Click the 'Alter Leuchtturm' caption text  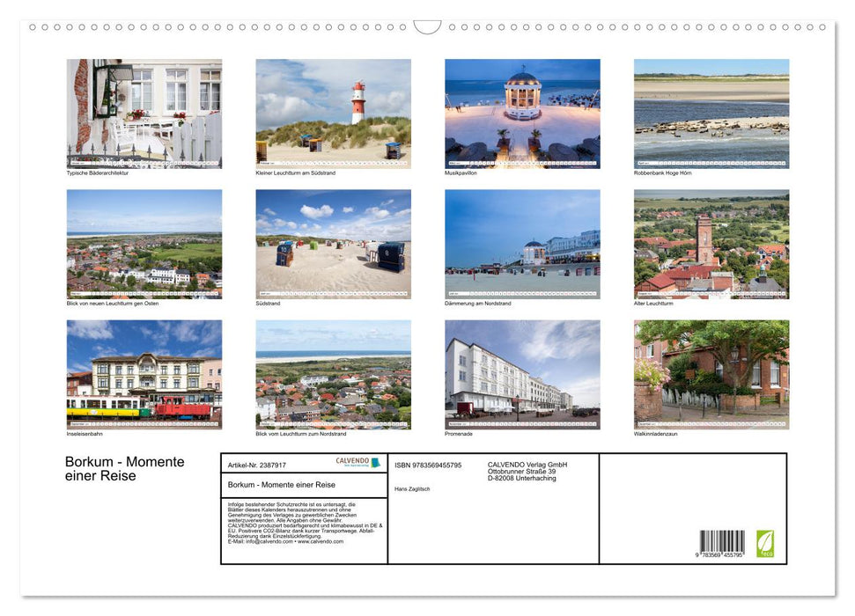click(653, 303)
